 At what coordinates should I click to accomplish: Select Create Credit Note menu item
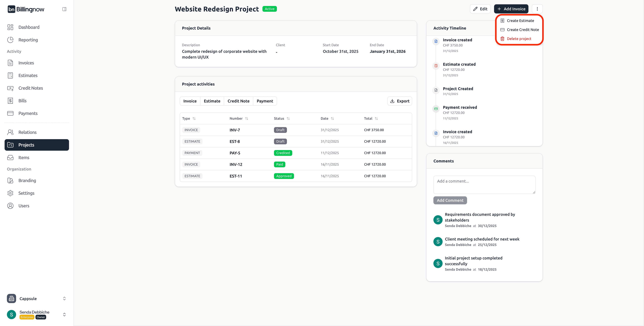[523, 30]
